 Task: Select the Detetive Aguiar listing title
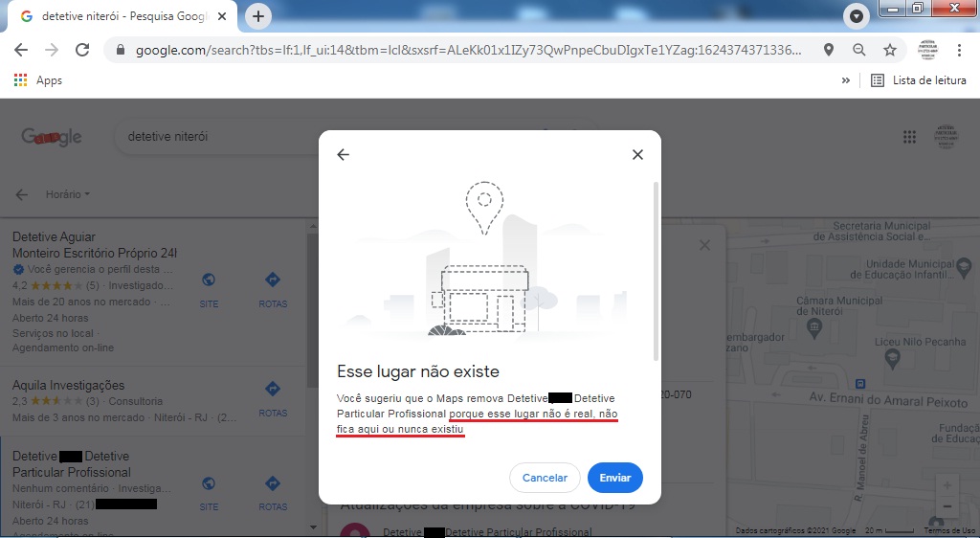(x=95, y=245)
